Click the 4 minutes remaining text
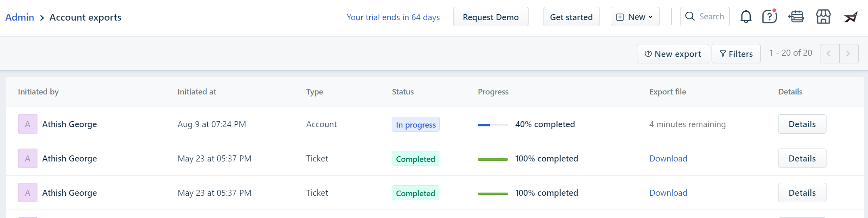The image size is (868, 218). pyautogui.click(x=687, y=124)
